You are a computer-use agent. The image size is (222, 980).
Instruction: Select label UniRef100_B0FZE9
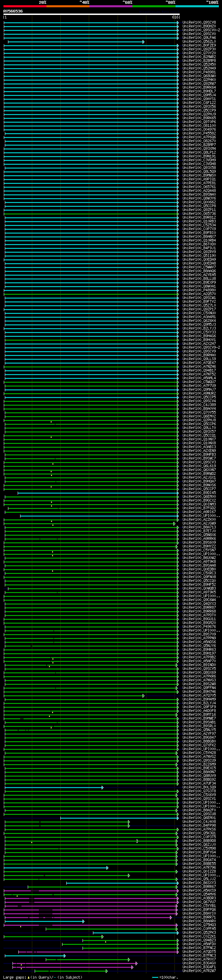coord(199,45)
